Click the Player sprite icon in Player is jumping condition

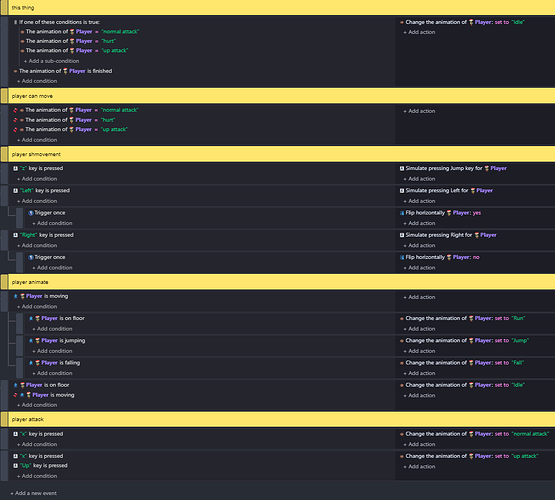coord(38,341)
